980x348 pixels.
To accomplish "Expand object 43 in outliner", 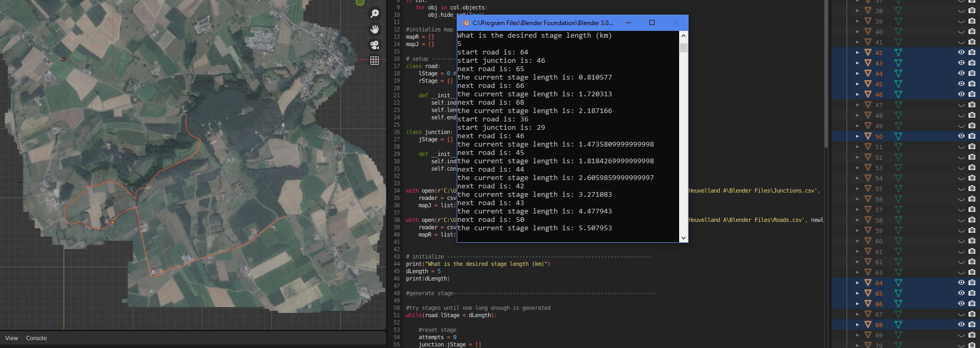I will coord(857,63).
